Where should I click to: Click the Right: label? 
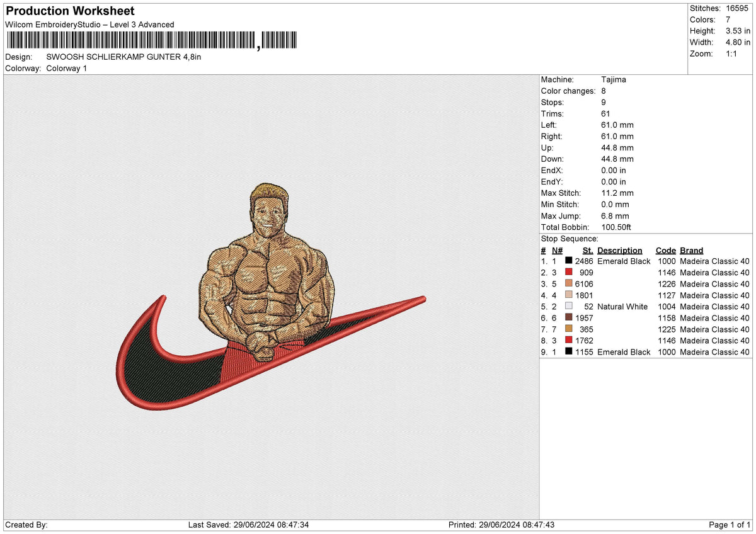(x=552, y=137)
